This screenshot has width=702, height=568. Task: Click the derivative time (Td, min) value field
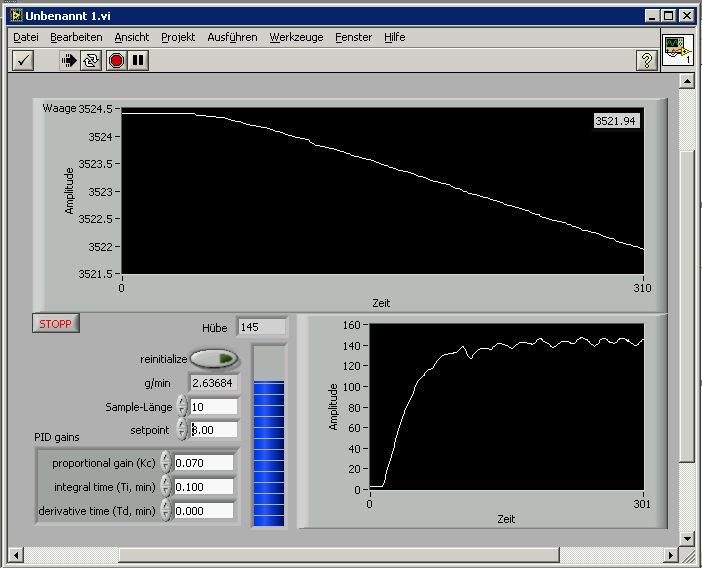[x=204, y=510]
